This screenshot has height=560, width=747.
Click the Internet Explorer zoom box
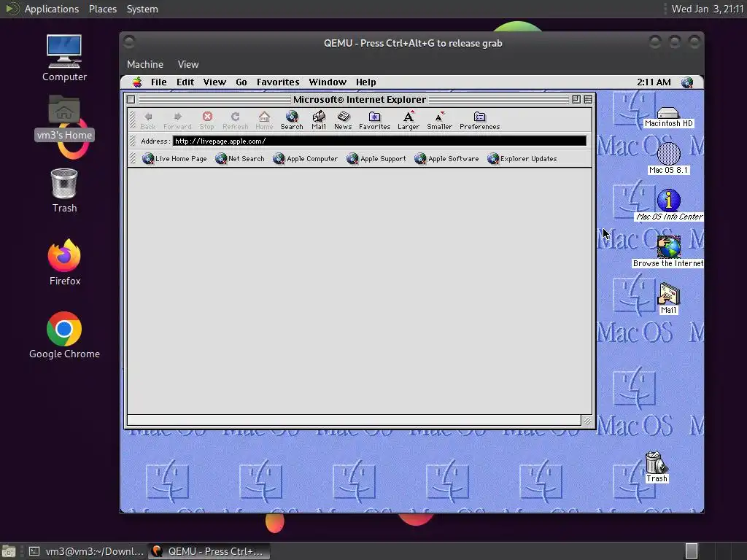pyautogui.click(x=576, y=99)
